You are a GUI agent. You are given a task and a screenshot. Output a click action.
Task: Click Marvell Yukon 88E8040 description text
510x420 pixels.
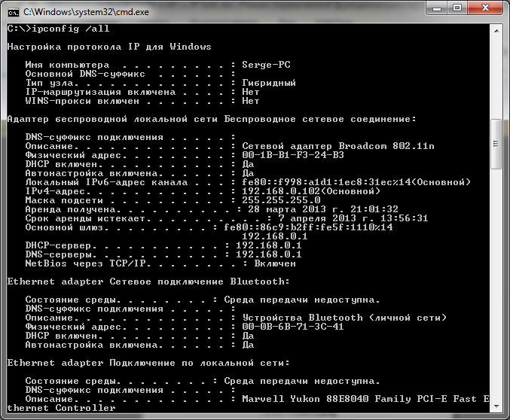point(365,399)
